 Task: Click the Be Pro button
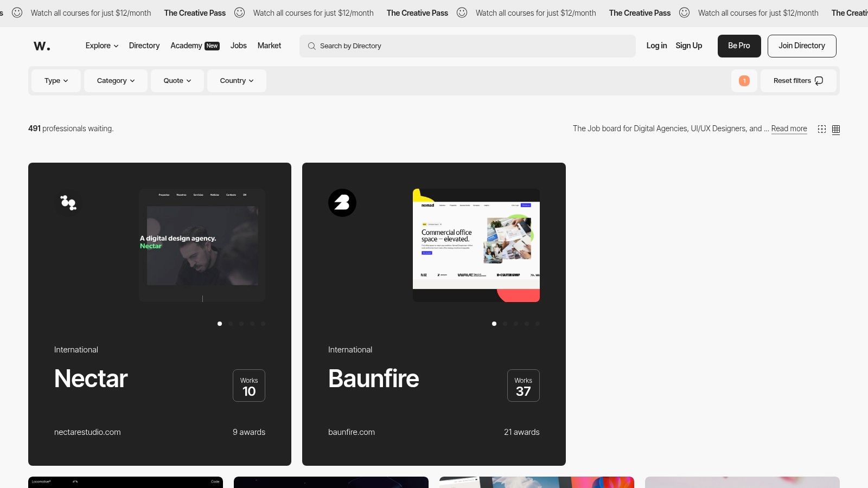click(739, 46)
